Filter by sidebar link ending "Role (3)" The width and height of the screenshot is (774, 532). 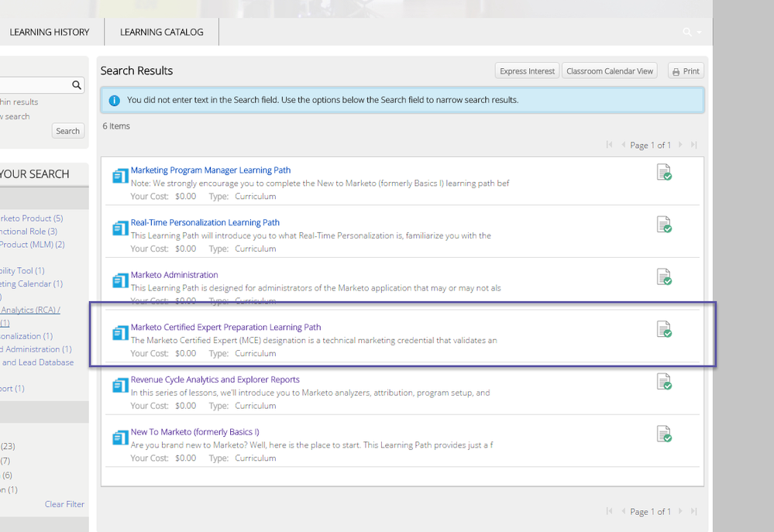click(29, 232)
